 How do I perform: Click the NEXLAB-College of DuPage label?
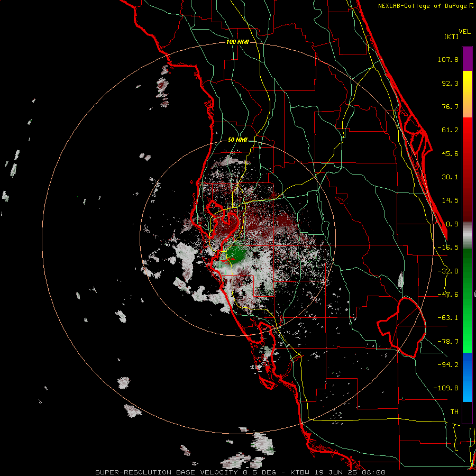click(425, 6)
